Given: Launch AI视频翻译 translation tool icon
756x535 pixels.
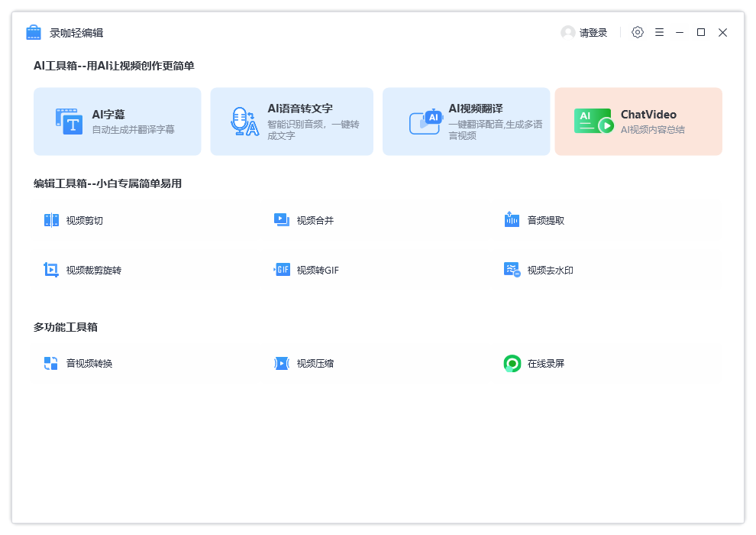Looking at the screenshot, I should coord(425,121).
